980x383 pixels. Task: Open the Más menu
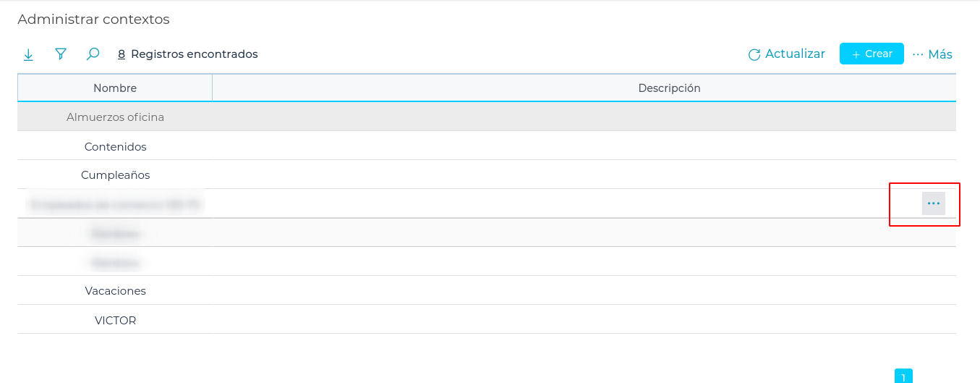coord(932,54)
